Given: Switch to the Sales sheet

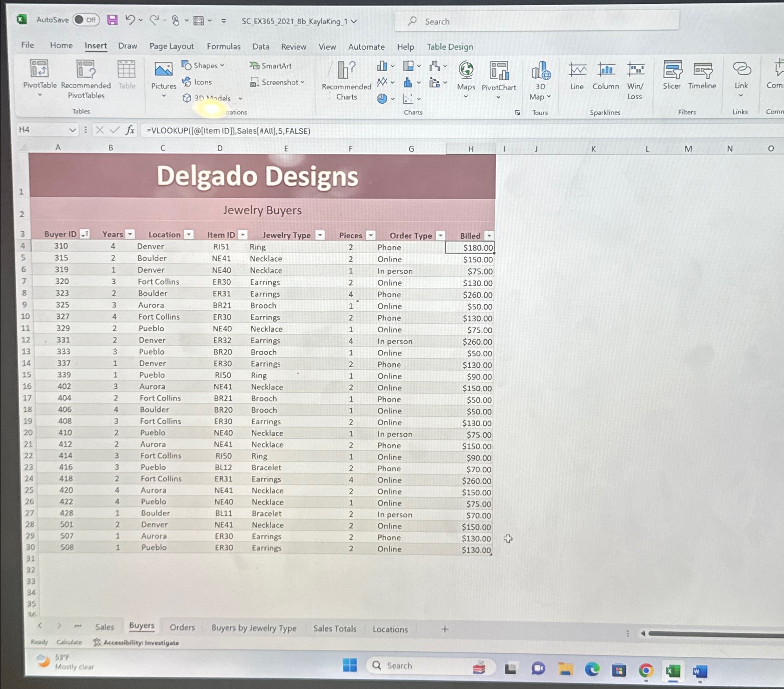Looking at the screenshot, I should point(105,627).
